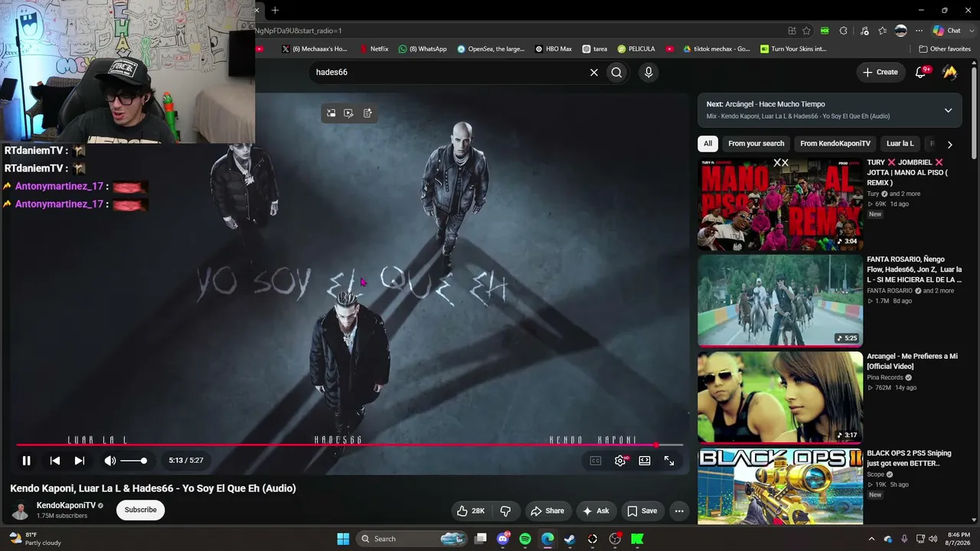Image resolution: width=980 pixels, height=551 pixels.
Task: Open Mano Al Piso Remix thumbnail
Action: click(x=780, y=204)
